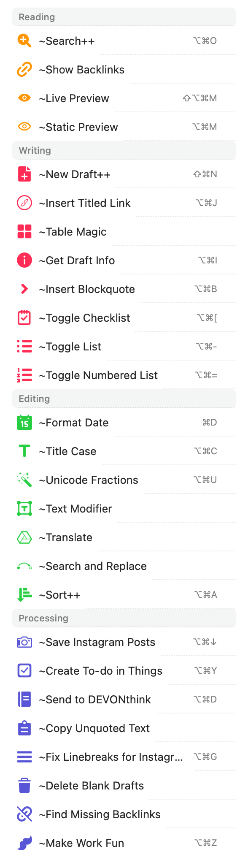Click the New Draft++ document icon
Image resolution: width=248 pixels, height=868 pixels.
click(24, 174)
